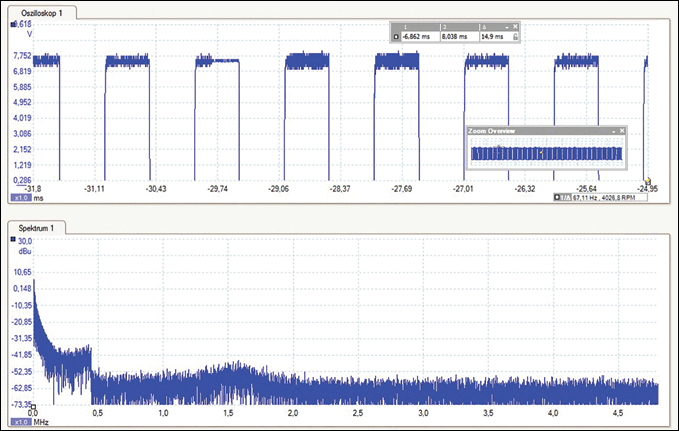Switch to the Osziloskop 1 tab
679x431 pixels.
[x=45, y=10]
